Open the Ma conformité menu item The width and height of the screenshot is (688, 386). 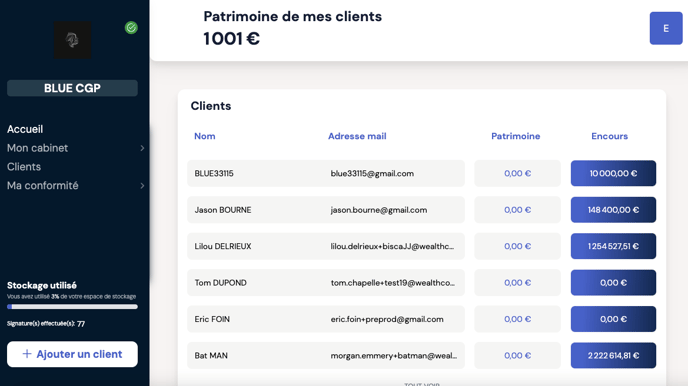(43, 186)
